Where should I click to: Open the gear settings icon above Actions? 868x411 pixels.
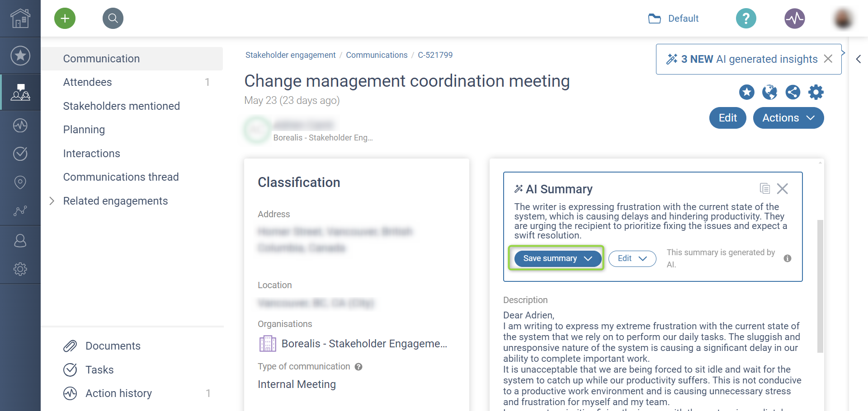coord(816,92)
